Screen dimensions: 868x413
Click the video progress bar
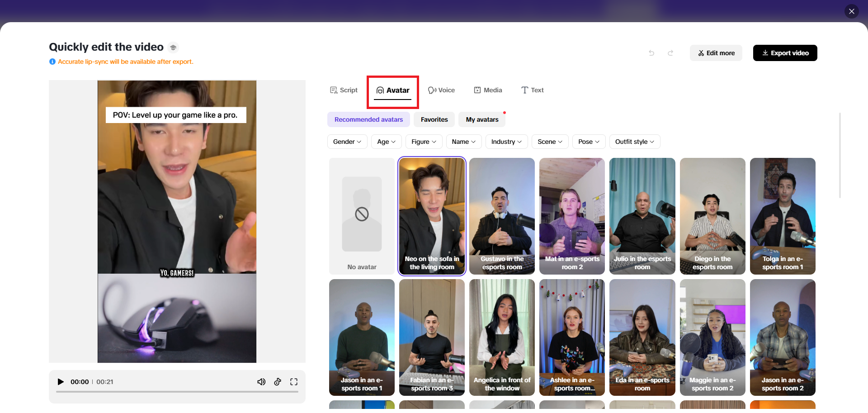click(177, 392)
